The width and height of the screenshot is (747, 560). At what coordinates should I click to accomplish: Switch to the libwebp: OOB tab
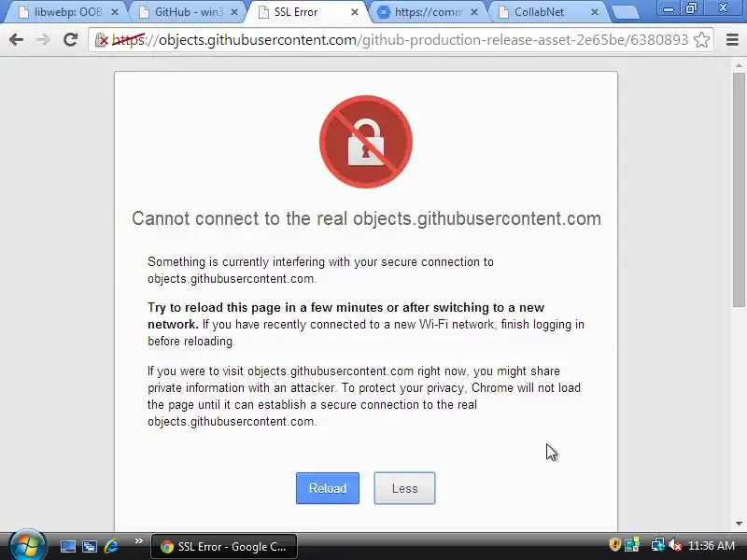67,12
